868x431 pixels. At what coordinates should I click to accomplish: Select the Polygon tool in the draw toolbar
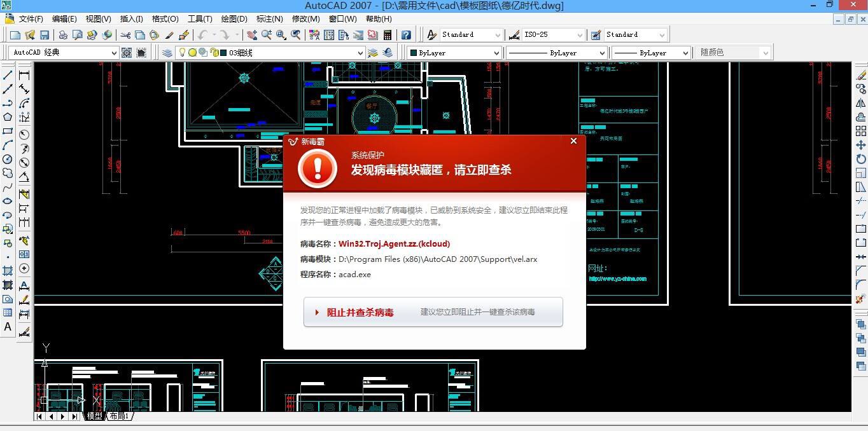[x=8, y=116]
